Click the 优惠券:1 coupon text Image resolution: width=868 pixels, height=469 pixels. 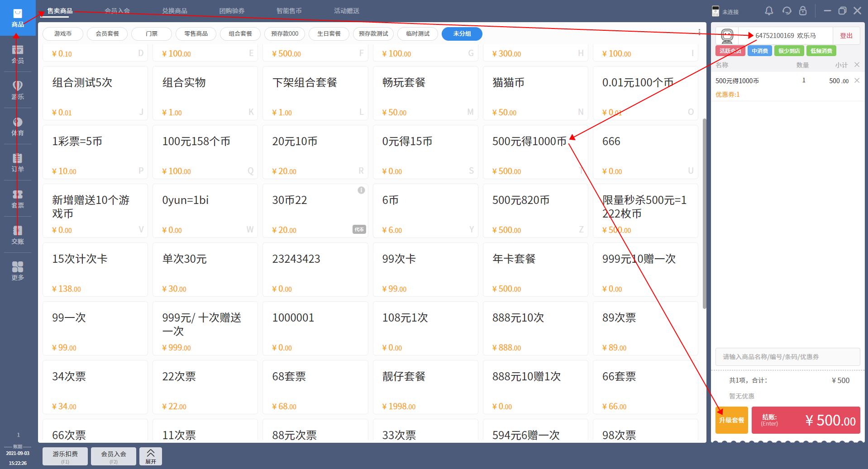tap(727, 95)
